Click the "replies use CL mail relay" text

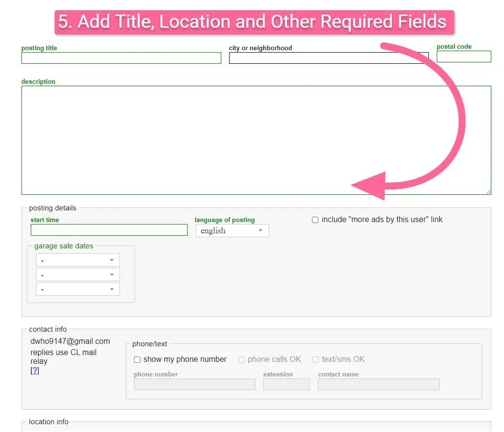(63, 357)
